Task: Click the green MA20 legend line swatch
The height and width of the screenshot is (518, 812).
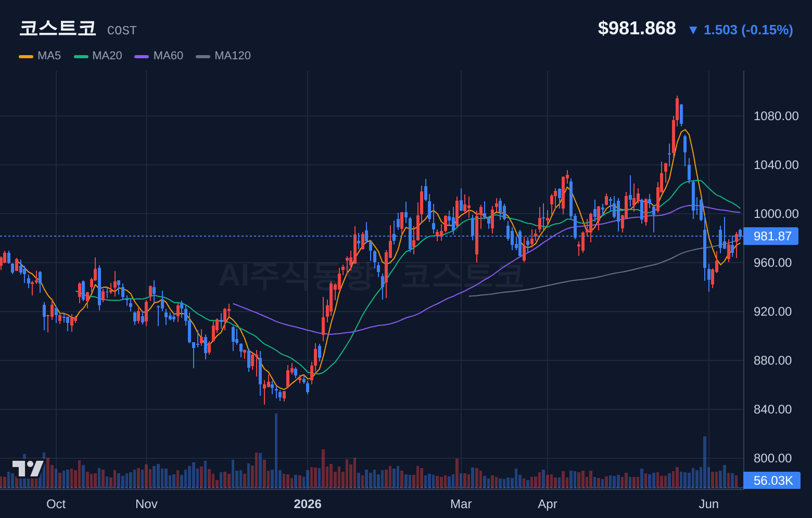Action: coord(81,56)
